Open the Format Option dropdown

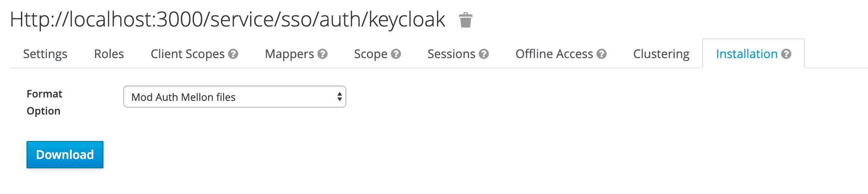click(234, 97)
